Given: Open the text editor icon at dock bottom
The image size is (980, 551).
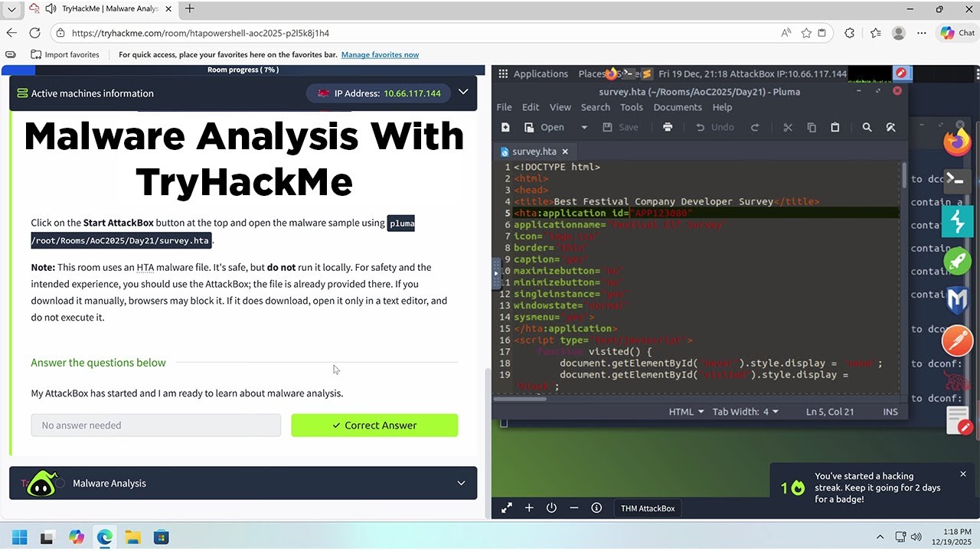Looking at the screenshot, I should (959, 422).
